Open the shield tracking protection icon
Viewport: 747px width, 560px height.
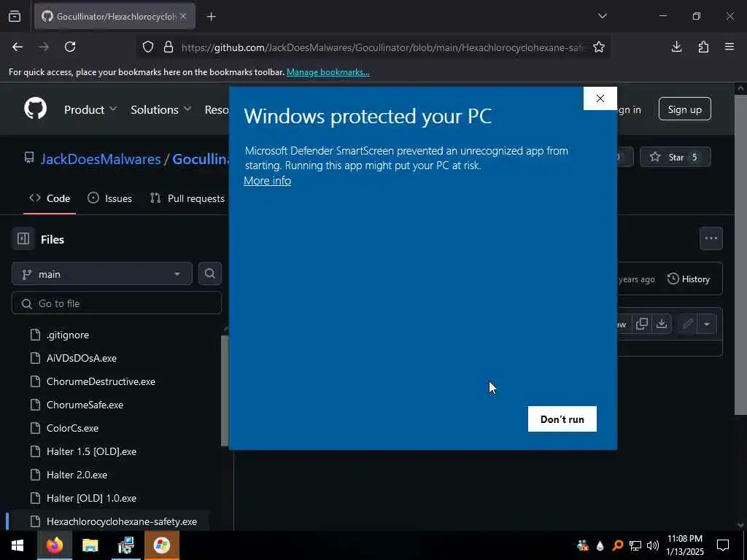pyautogui.click(x=148, y=47)
